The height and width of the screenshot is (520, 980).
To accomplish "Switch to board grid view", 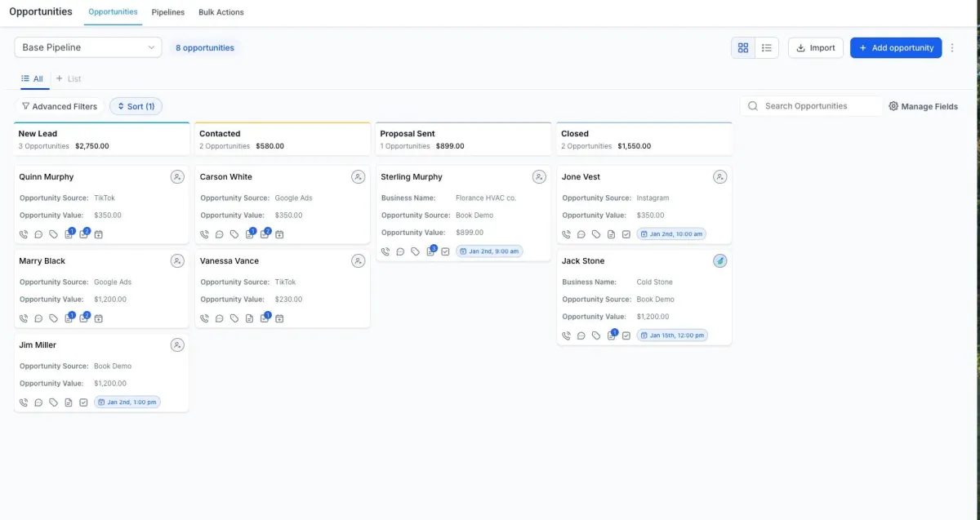I will pyautogui.click(x=742, y=48).
